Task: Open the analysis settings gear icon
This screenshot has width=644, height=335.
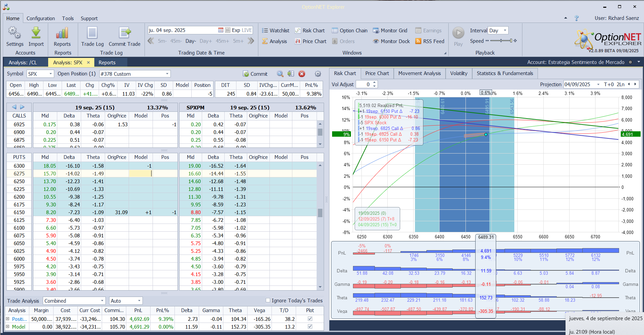Action: tap(318, 74)
